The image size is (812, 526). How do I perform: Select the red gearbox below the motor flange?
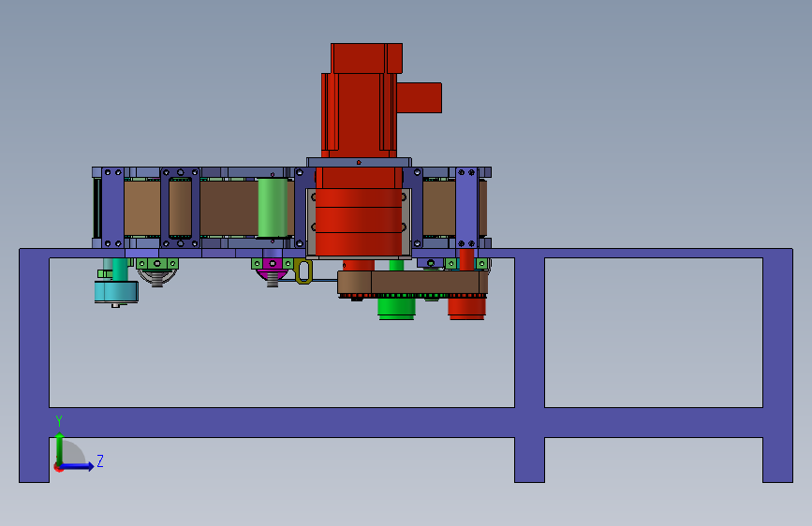pyautogui.click(x=359, y=212)
